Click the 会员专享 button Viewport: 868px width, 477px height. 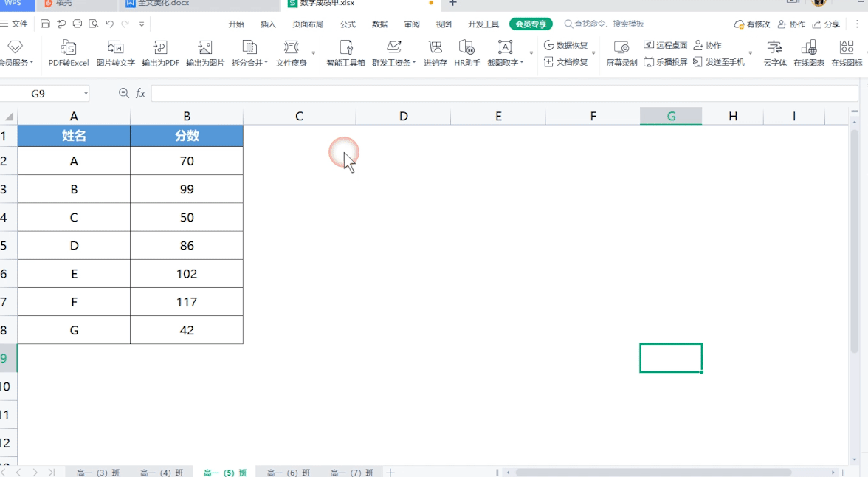pos(531,24)
